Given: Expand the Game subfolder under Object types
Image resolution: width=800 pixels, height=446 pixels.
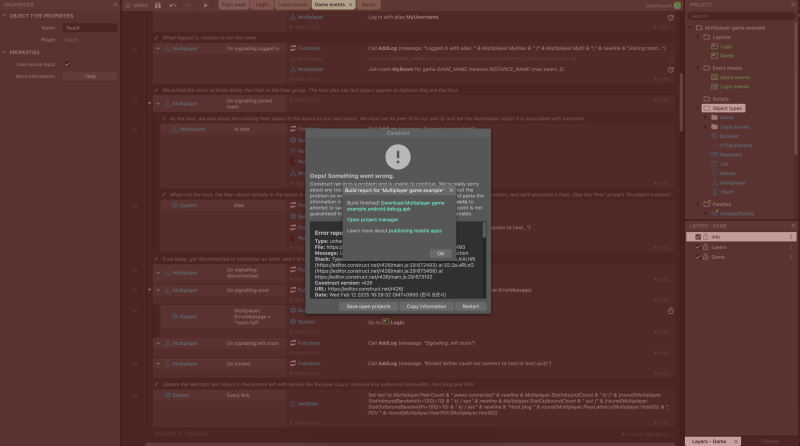Looking at the screenshot, I should pos(706,117).
